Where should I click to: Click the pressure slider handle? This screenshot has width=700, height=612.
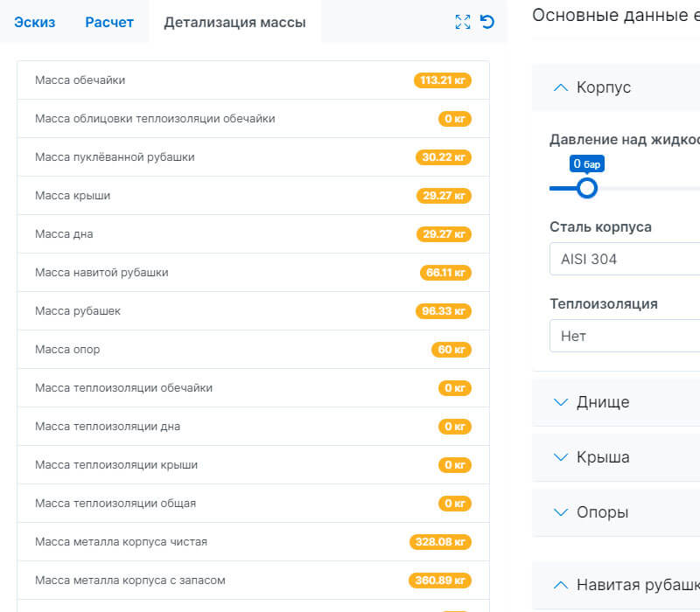coord(587,188)
